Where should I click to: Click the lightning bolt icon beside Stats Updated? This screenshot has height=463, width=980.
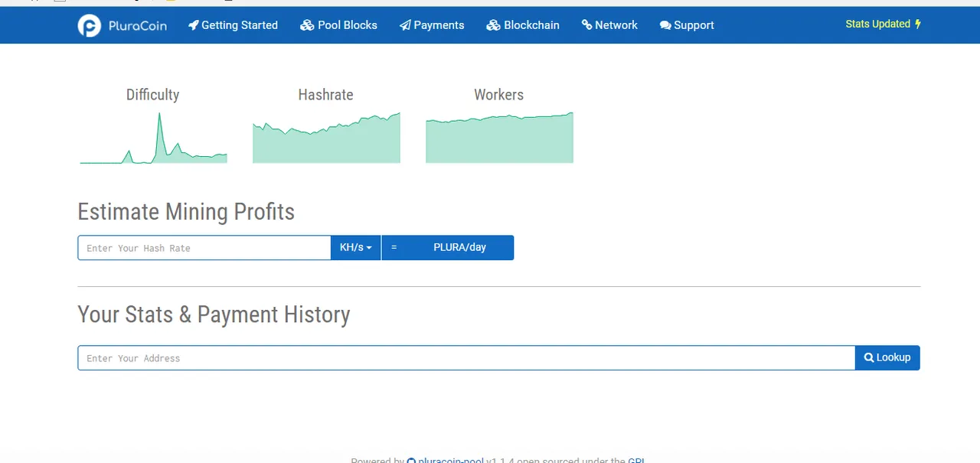[918, 24]
